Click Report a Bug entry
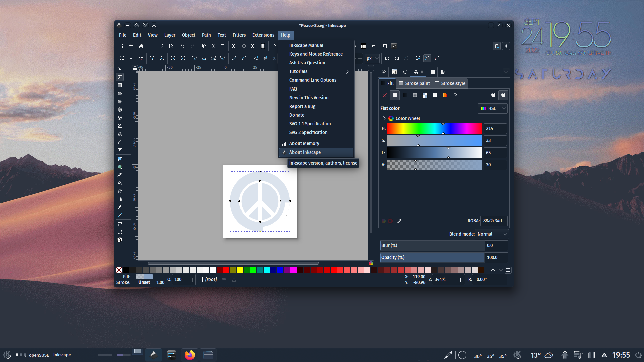This screenshot has width=644, height=362. point(316,106)
